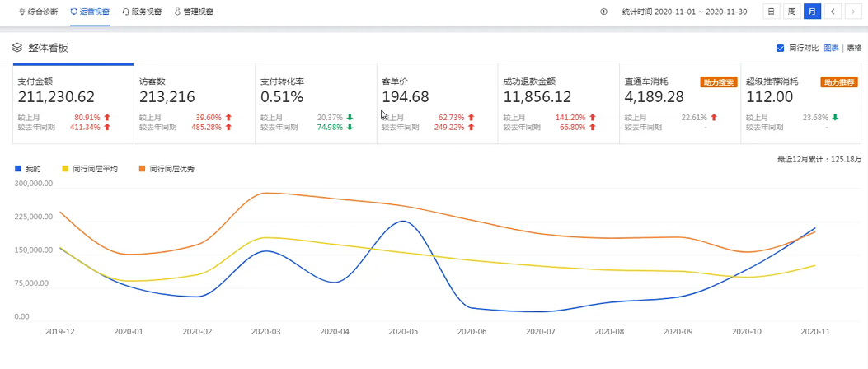Viewport: 868px width, 369px height.
Task: Click the 助力推荐 orange button
Action: click(839, 82)
